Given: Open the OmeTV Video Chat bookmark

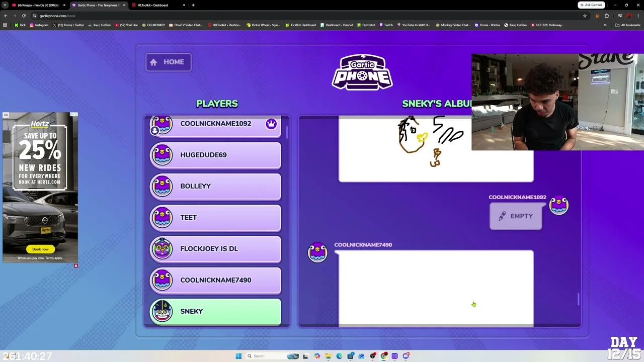Looking at the screenshot, I should [x=186, y=25].
